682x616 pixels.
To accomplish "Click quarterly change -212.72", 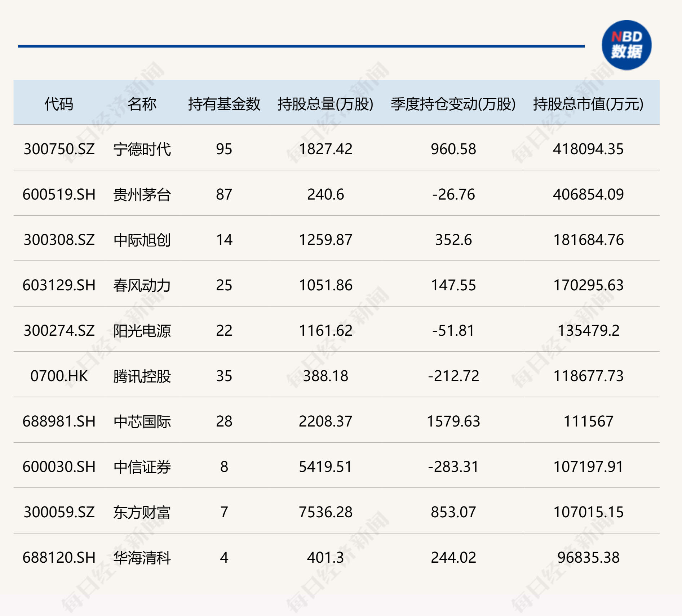I will point(453,376).
